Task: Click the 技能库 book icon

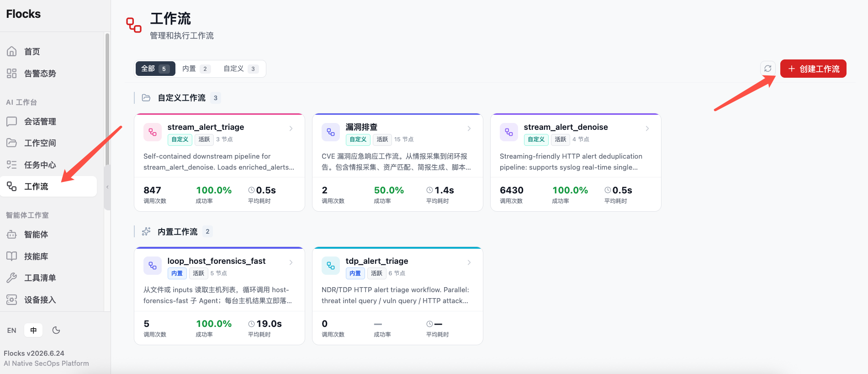Action: [12, 256]
